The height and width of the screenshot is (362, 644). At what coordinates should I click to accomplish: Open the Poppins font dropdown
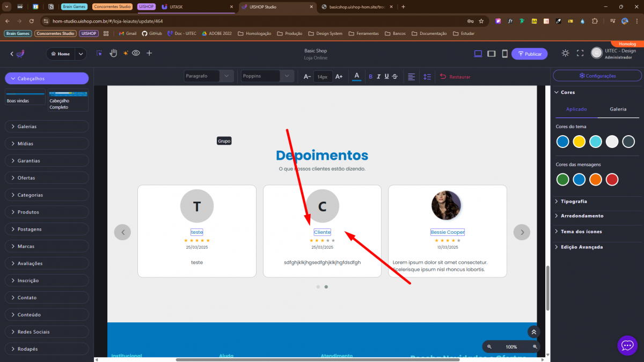tap(268, 76)
